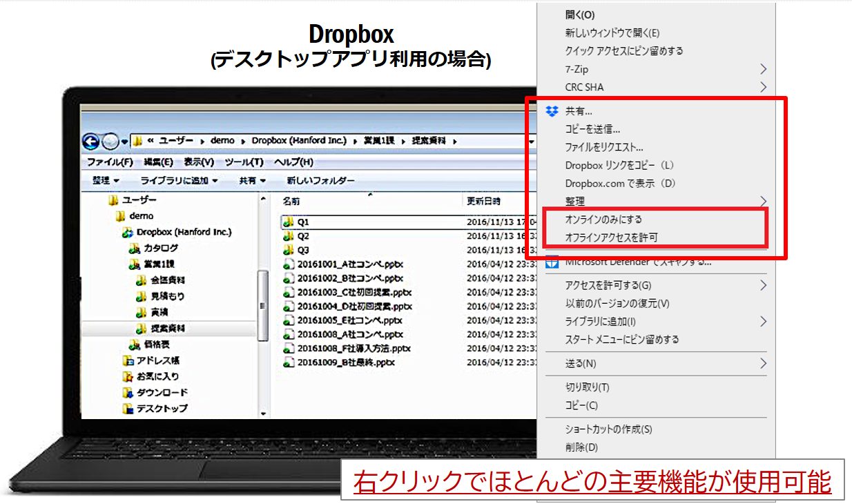Choose コピー(C) in context menu

[581, 405]
